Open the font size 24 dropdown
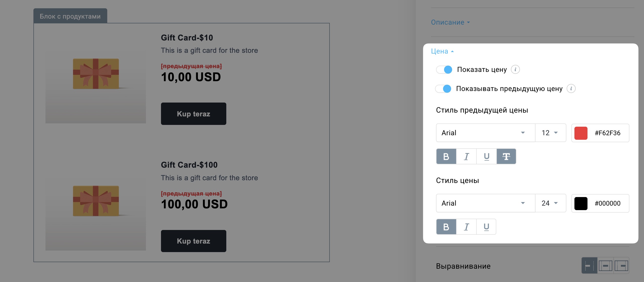 (x=551, y=203)
